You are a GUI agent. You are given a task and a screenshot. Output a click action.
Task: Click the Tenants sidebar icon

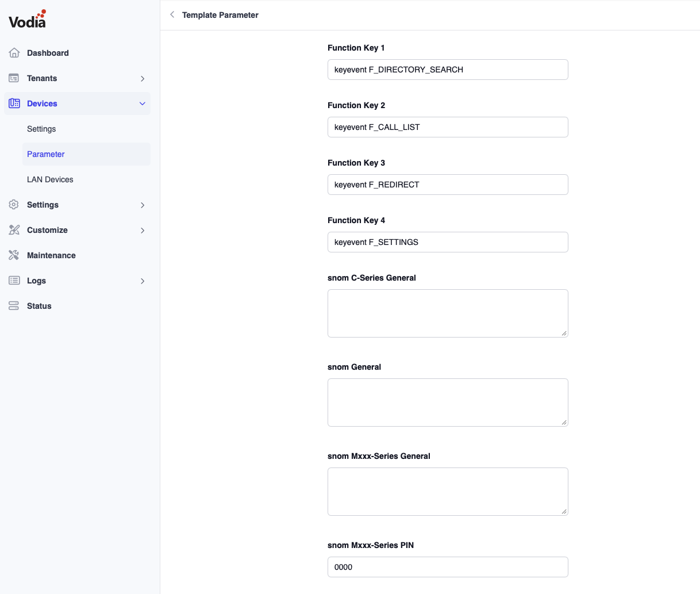pyautogui.click(x=14, y=78)
